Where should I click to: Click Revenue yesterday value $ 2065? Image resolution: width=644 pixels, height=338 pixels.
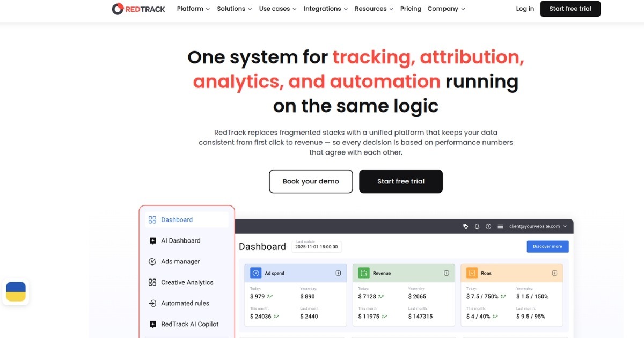point(417,296)
